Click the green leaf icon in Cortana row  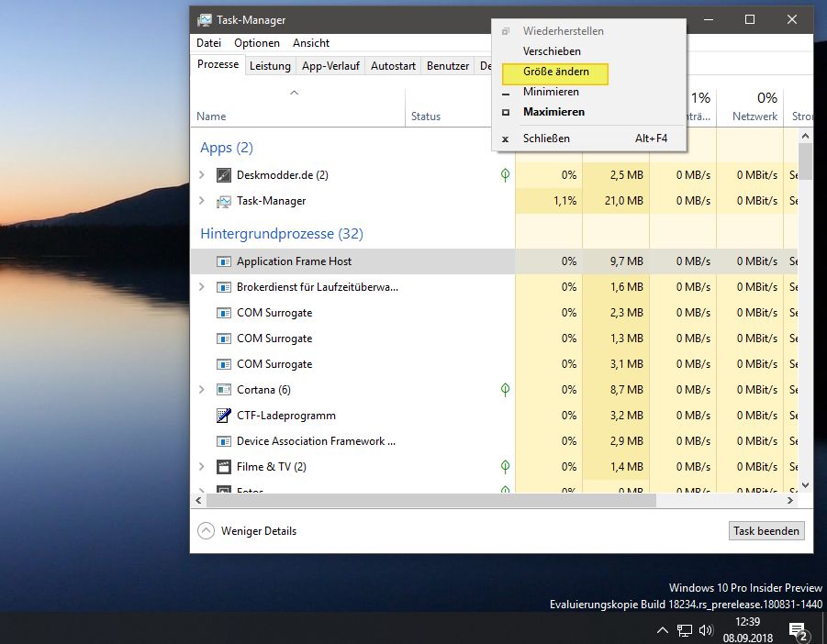tap(505, 390)
